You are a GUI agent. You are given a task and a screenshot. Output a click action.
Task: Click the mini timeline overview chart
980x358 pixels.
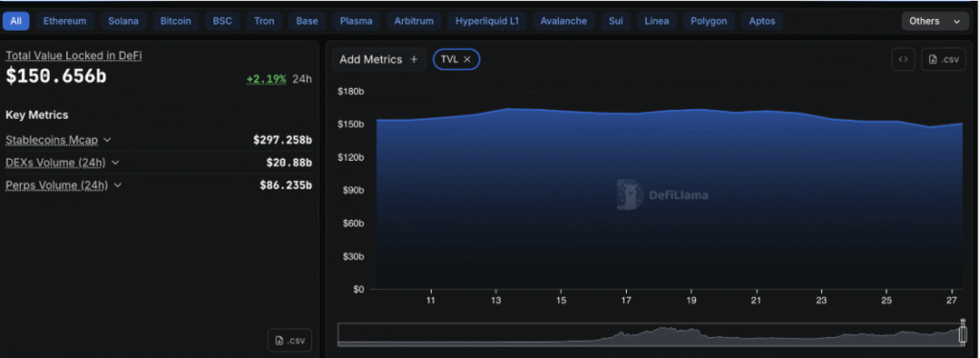tap(650, 334)
